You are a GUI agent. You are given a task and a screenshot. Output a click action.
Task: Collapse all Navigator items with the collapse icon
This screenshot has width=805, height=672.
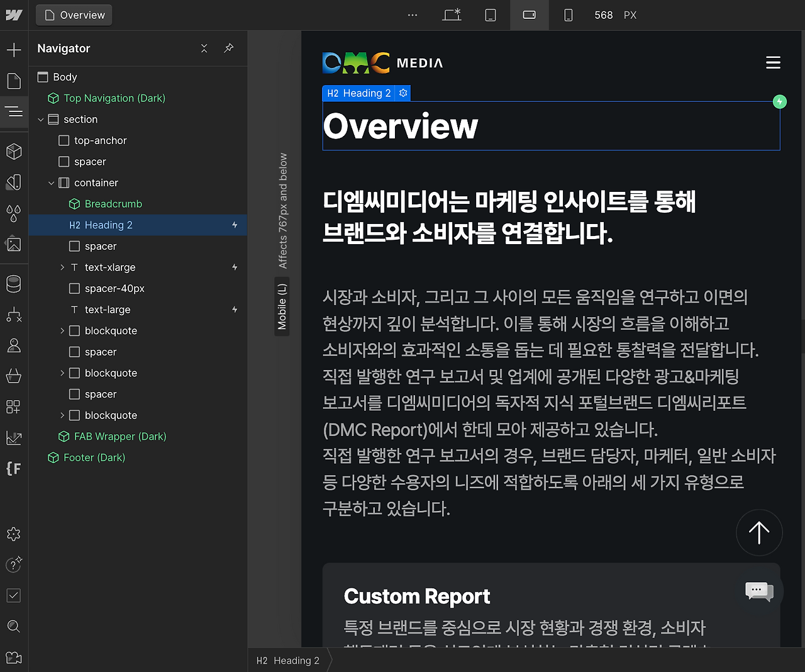coord(204,48)
